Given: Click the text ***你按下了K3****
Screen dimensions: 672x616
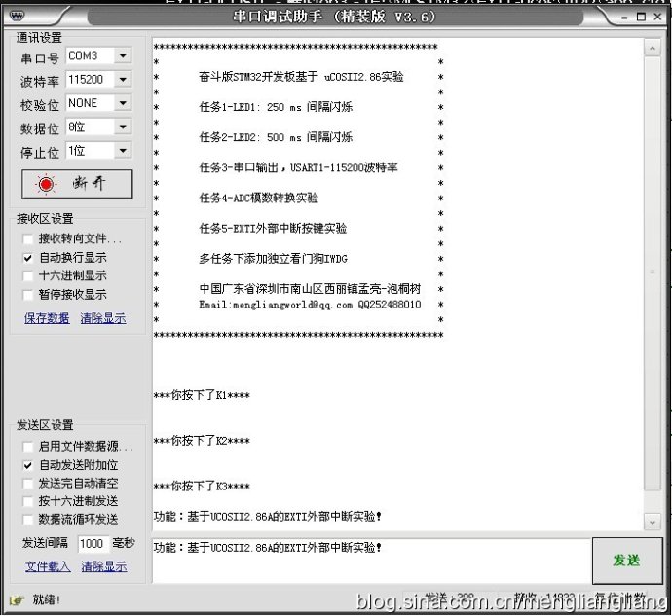Looking at the screenshot, I should [x=202, y=487].
